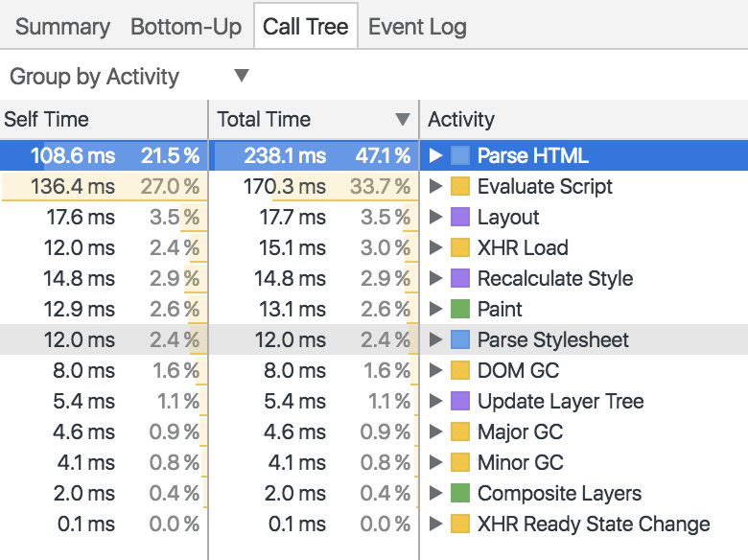The width and height of the screenshot is (748, 560).
Task: Sort by the Total Time column header
Action: click(x=264, y=120)
